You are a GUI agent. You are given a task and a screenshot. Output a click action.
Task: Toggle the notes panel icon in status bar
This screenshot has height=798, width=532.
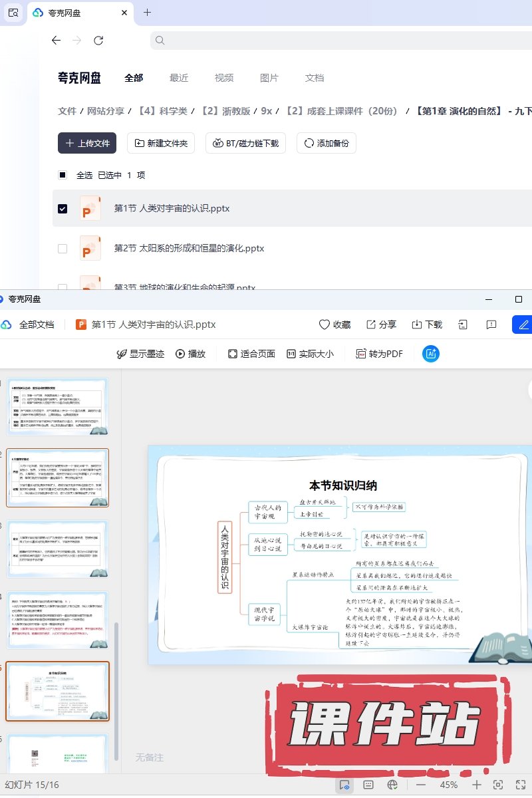[368, 785]
